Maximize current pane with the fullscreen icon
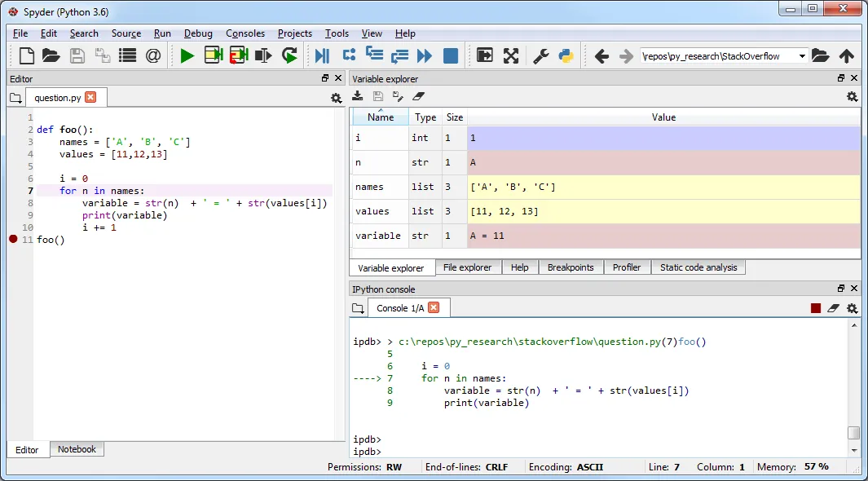 (x=511, y=55)
